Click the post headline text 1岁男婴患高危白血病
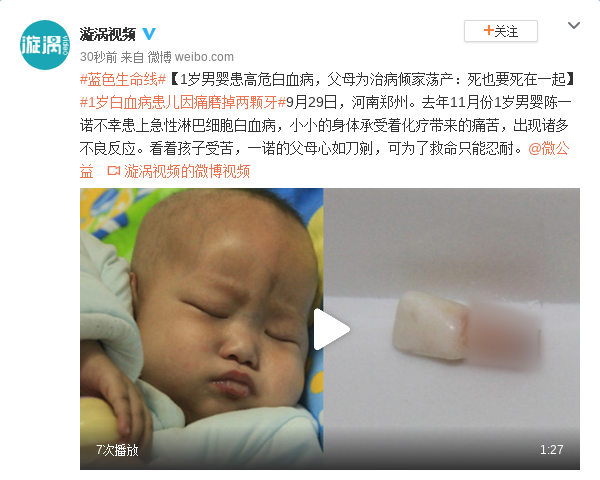Viewport: 600px width, 480px height. pyautogui.click(x=247, y=80)
